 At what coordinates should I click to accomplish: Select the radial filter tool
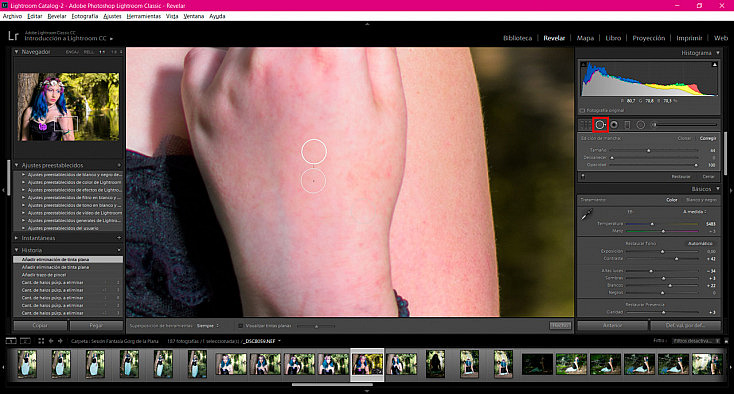pos(641,125)
